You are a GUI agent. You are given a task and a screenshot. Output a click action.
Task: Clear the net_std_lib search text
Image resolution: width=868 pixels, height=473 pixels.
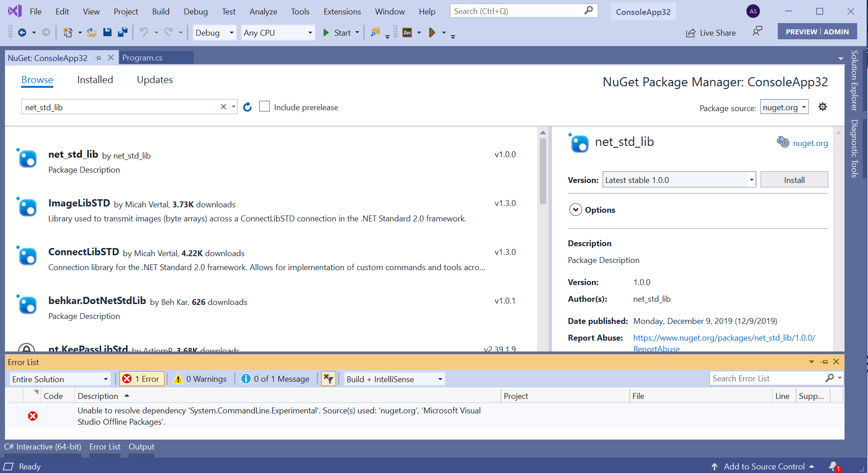[223, 107]
